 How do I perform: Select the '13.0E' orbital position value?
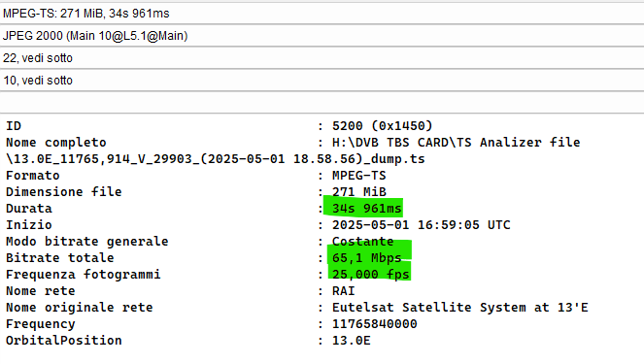click(352, 340)
